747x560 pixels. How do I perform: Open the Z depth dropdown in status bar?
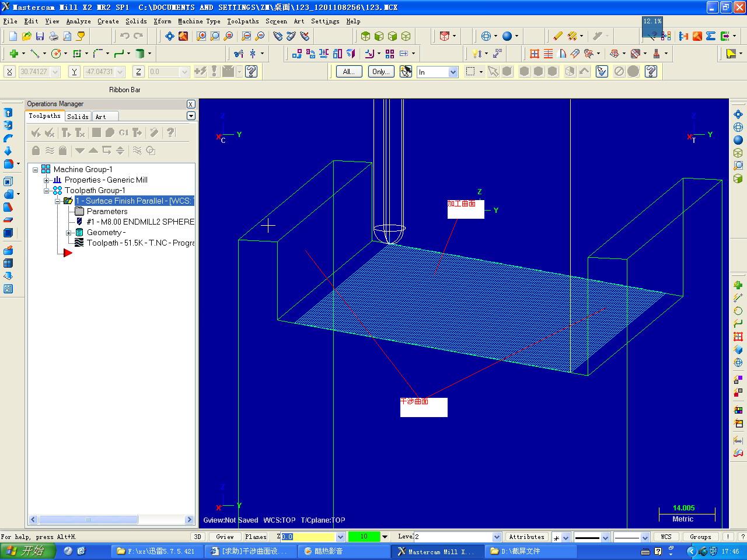click(341, 537)
